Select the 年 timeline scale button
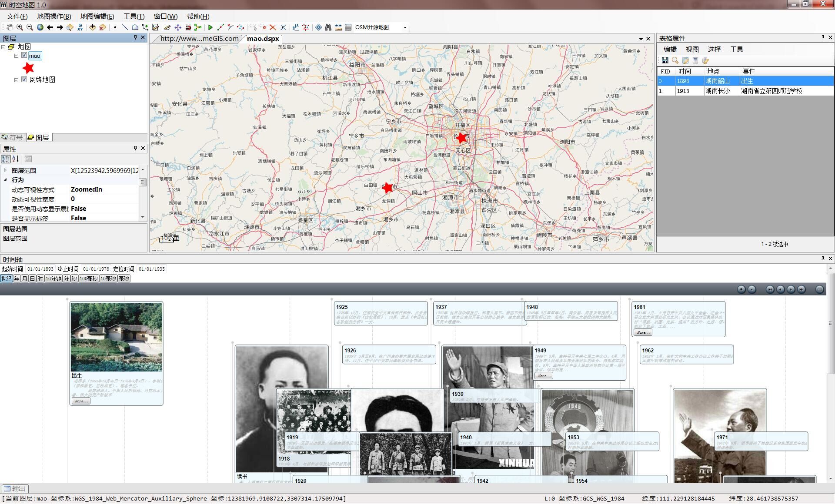This screenshot has width=835, height=504. pyautogui.click(x=17, y=279)
